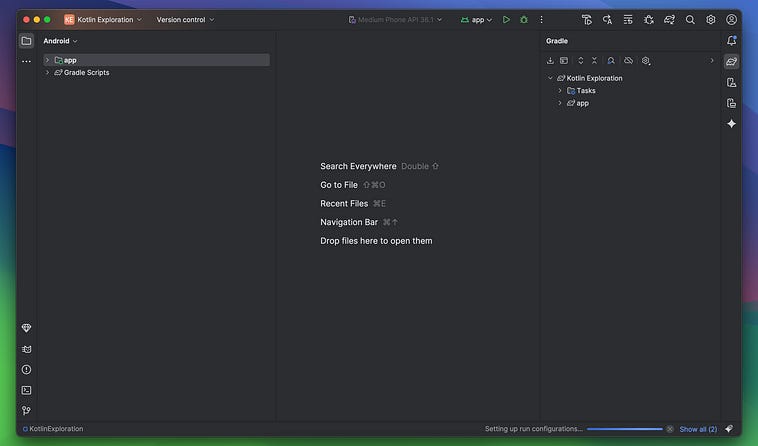This screenshot has width=758, height=446.
Task: Click the Attach Debugger to Process icon
Action: (x=649, y=20)
